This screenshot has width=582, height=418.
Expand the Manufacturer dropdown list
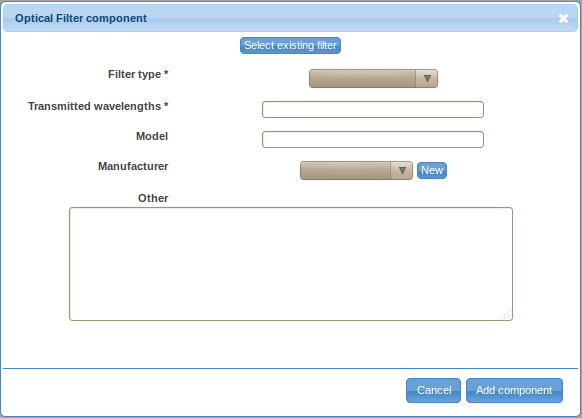(356, 170)
